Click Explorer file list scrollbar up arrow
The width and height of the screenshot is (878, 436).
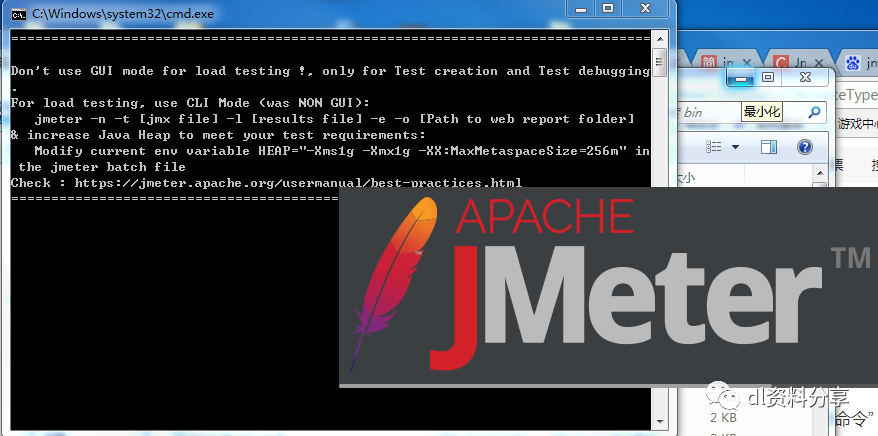pyautogui.click(x=820, y=174)
